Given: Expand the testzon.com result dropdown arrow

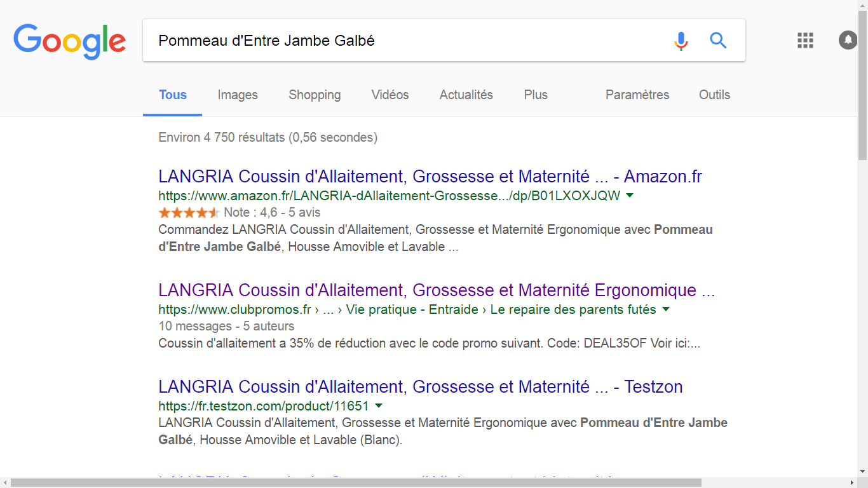Looking at the screenshot, I should point(379,405).
